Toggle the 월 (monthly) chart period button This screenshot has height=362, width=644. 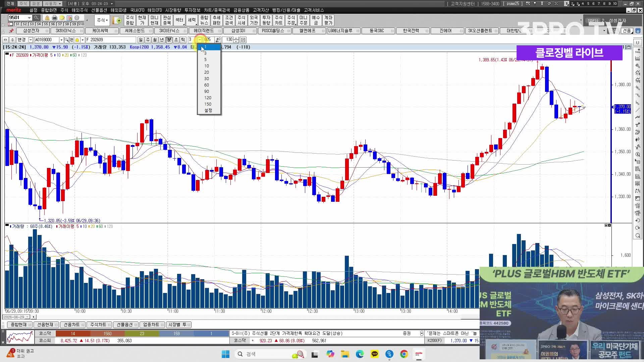(155, 40)
